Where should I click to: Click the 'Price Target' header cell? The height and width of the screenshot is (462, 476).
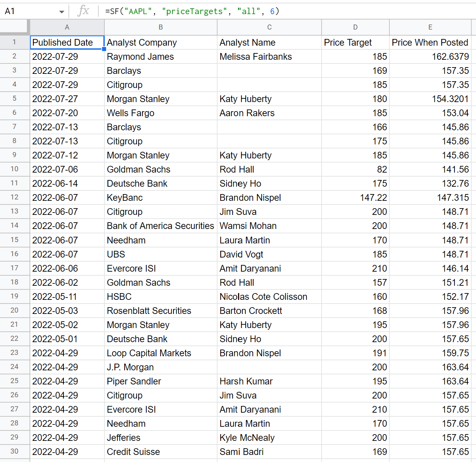point(355,43)
